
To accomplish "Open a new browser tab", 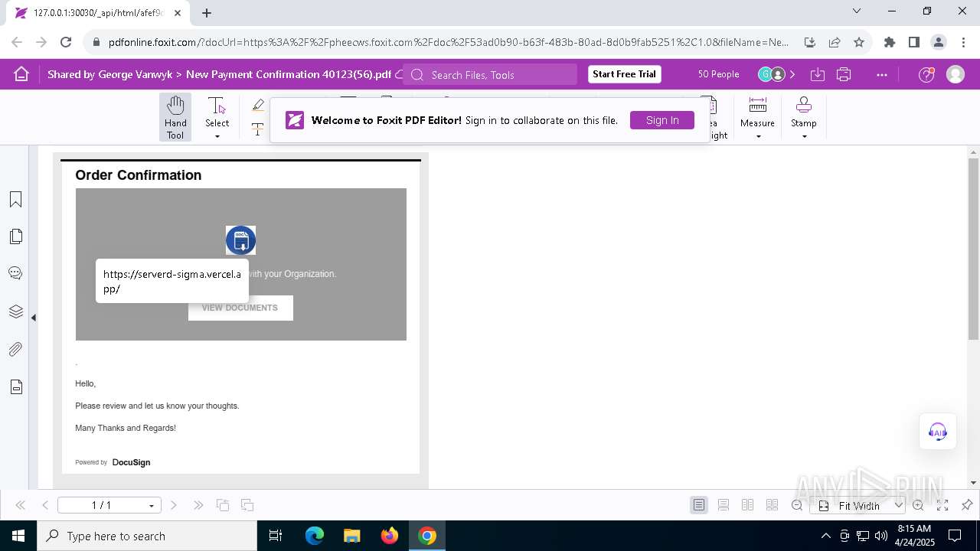I will coord(207,12).
